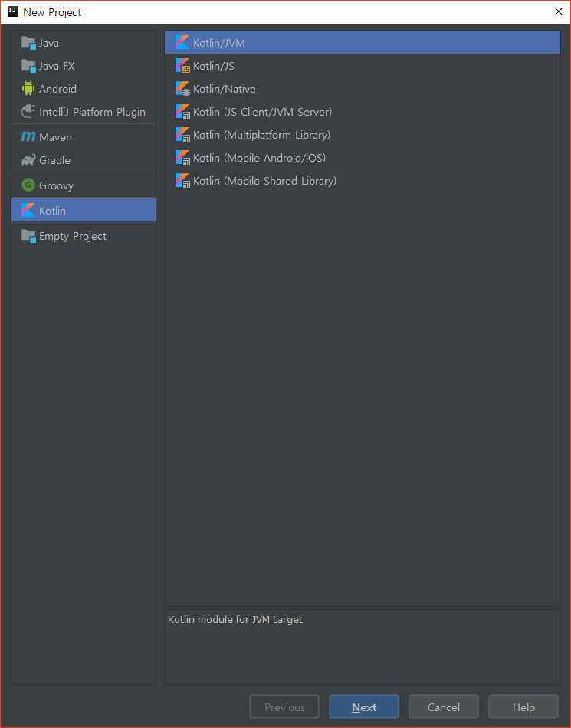Click the Java FX folder icon
The image size is (571, 728).
(28, 66)
